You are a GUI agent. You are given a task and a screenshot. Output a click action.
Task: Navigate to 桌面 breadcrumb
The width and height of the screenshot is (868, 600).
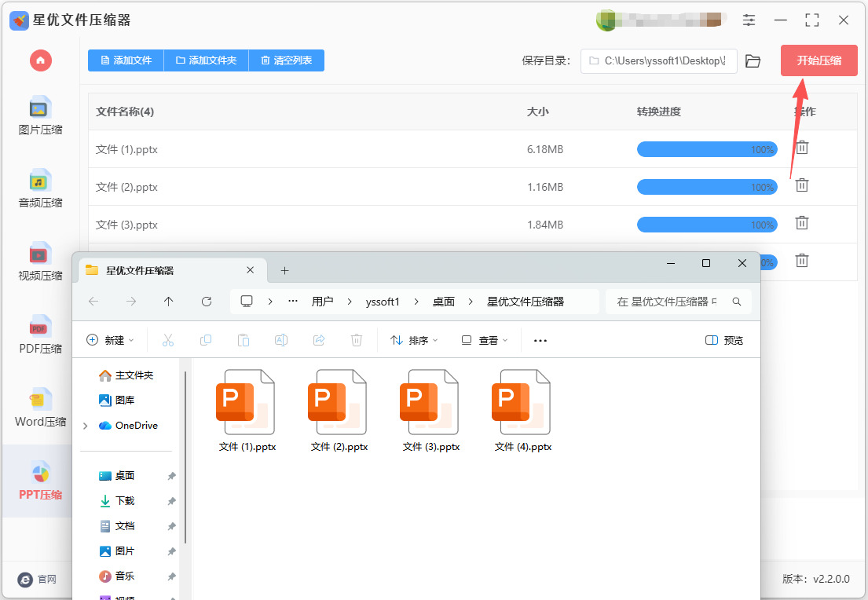[x=443, y=302]
